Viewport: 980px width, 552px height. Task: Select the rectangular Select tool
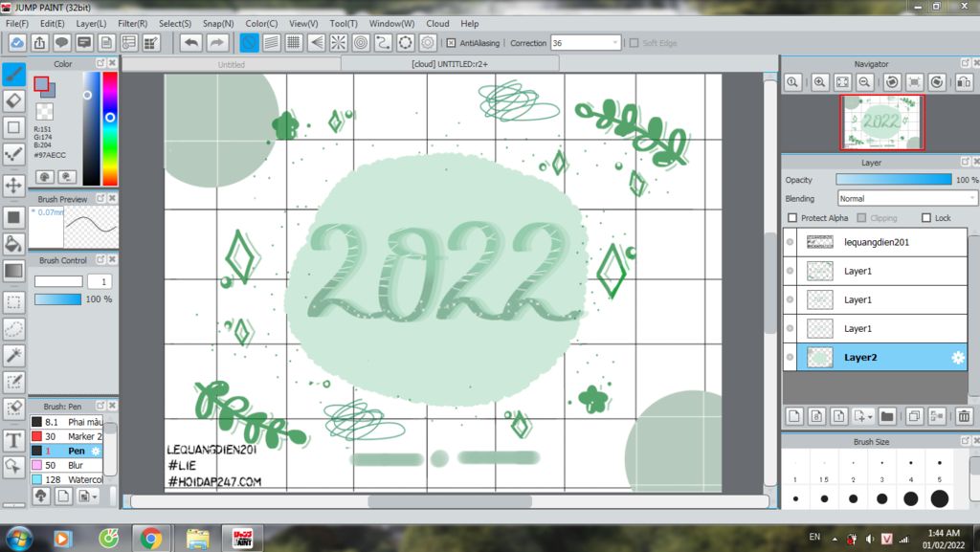[13, 302]
